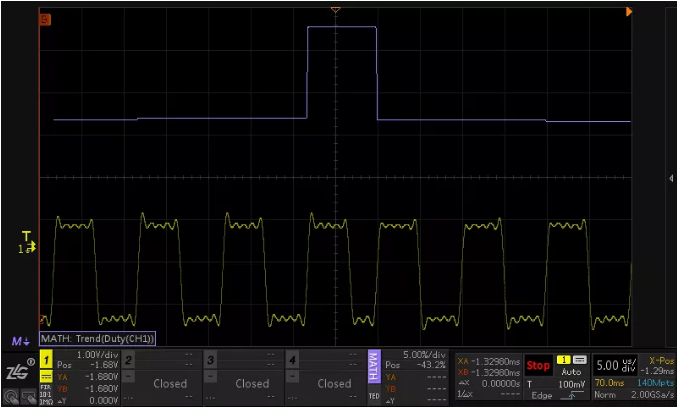The image size is (677, 408).
Task: Toggle the purple MATH channel button
Action: tap(374, 367)
